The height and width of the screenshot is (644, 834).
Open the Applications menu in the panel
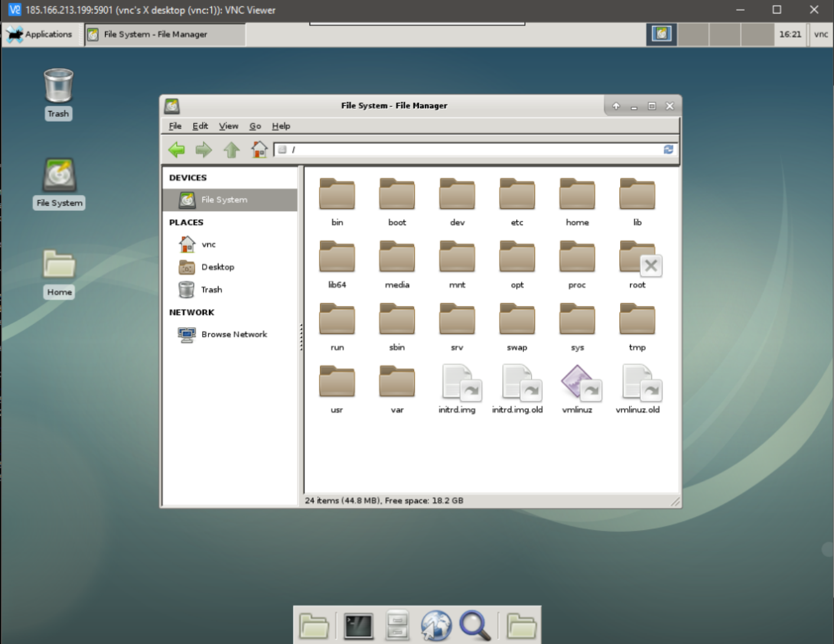40,34
